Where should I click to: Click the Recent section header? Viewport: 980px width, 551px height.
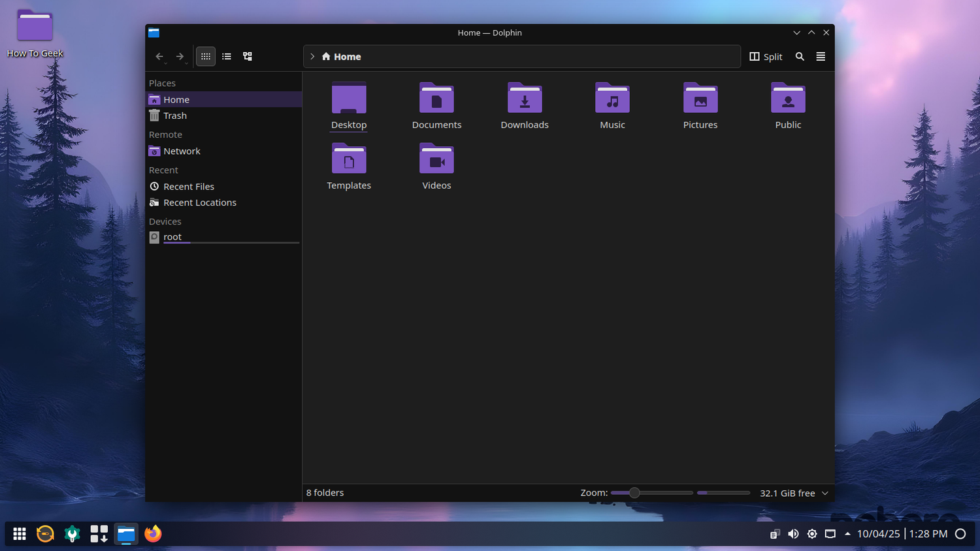click(x=163, y=170)
